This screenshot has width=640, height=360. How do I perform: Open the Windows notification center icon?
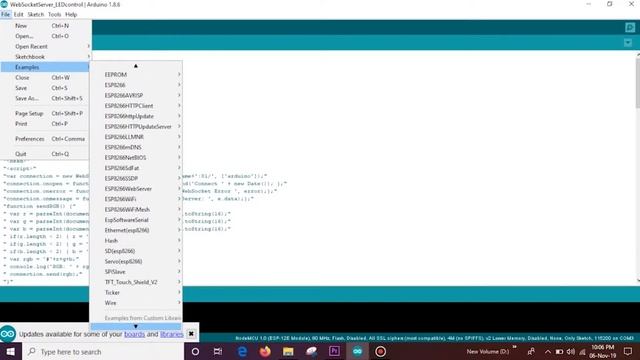(x=628, y=351)
